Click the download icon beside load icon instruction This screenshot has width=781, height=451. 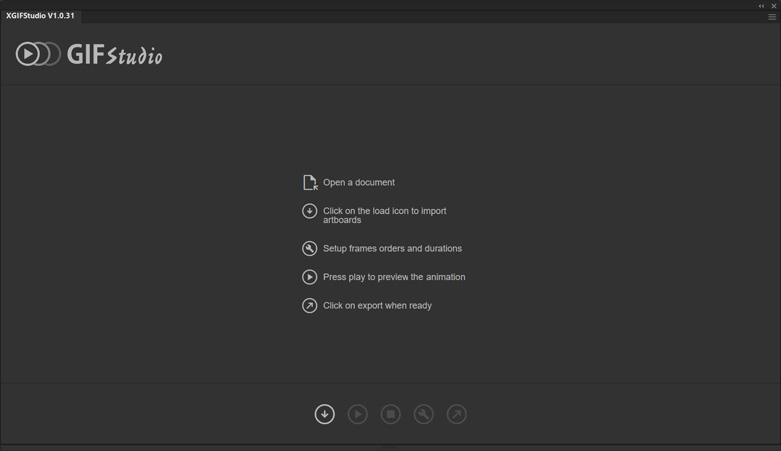[x=309, y=211]
